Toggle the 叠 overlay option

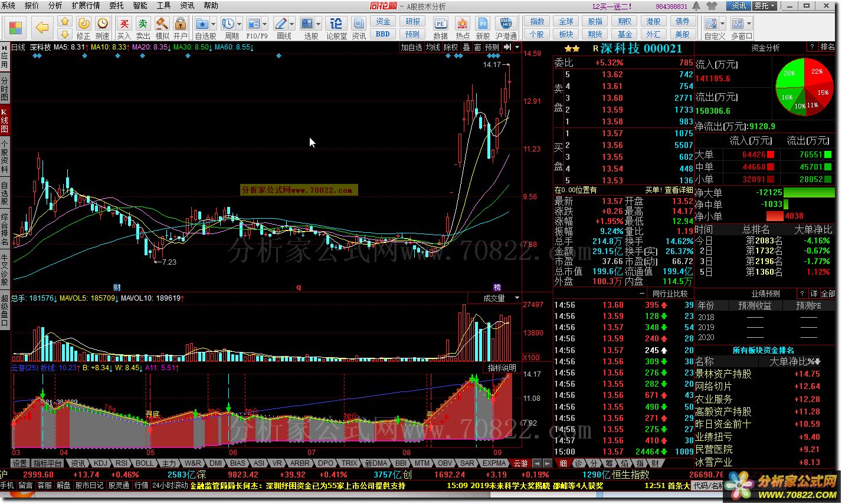click(x=466, y=47)
